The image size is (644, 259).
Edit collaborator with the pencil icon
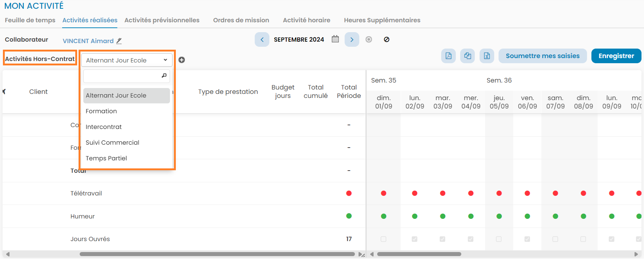119,41
